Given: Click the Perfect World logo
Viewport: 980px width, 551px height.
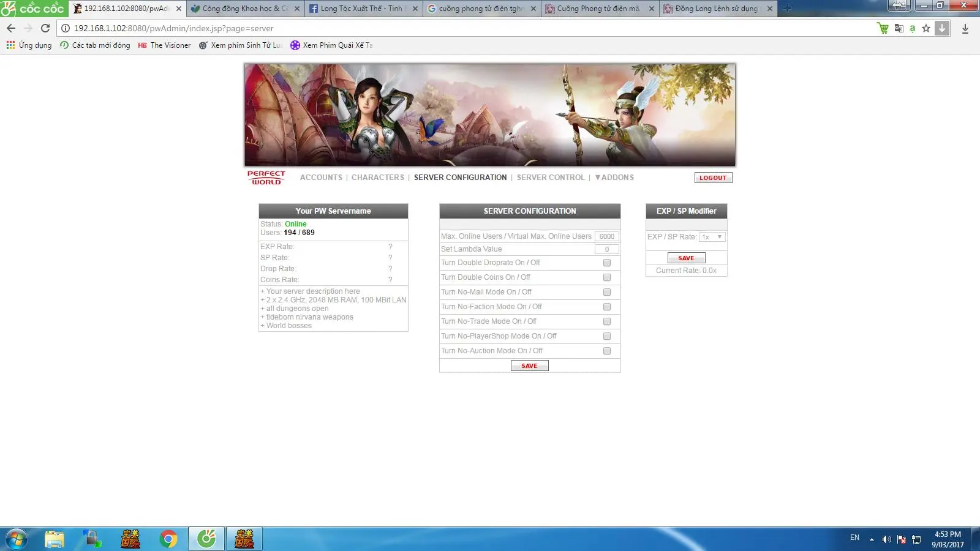Looking at the screenshot, I should tap(266, 178).
